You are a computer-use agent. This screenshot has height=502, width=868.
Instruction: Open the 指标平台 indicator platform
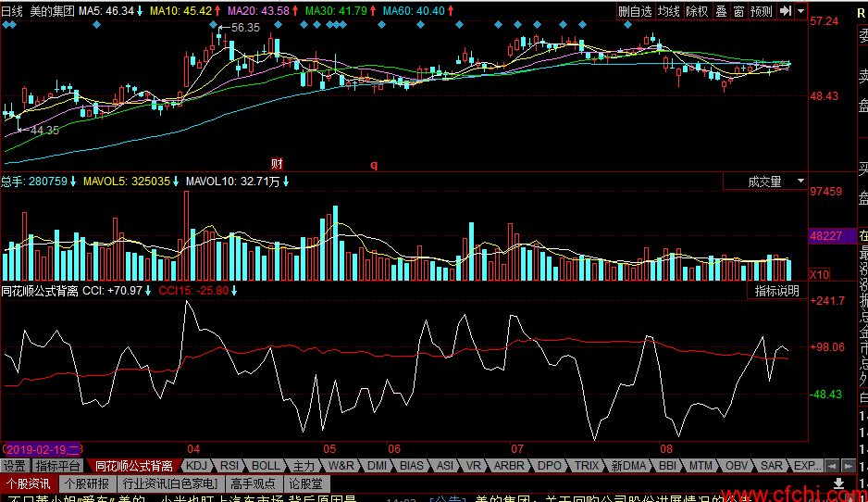click(x=57, y=466)
